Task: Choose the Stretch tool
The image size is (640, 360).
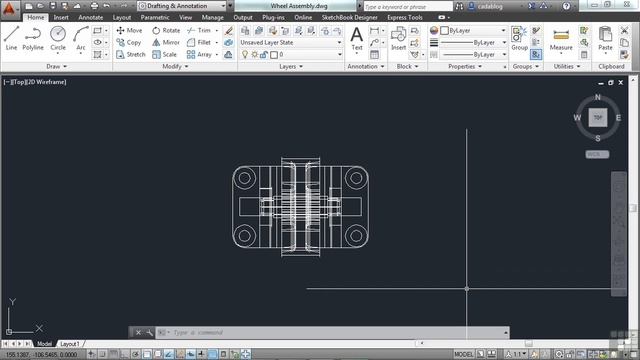Action: click(x=131, y=54)
